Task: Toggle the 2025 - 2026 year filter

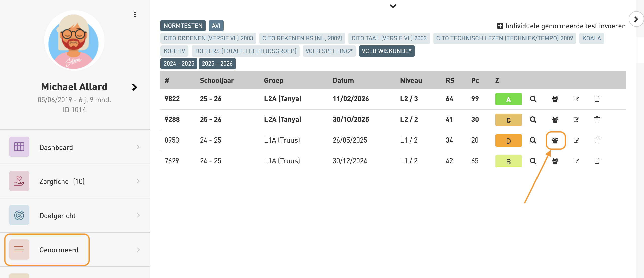Action: coord(217,64)
